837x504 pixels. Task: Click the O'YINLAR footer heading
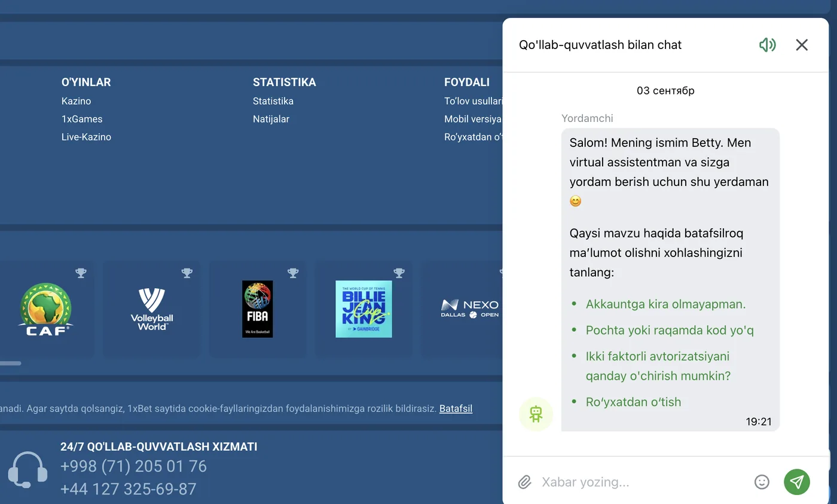[x=86, y=83]
